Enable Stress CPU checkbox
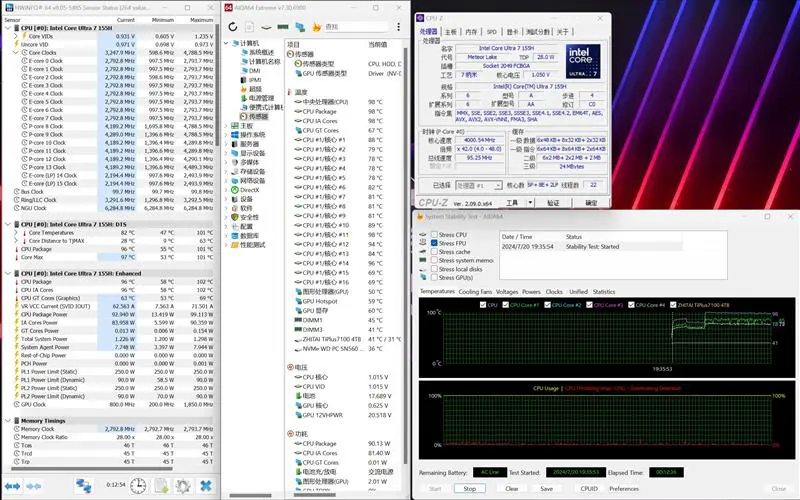 (x=434, y=235)
